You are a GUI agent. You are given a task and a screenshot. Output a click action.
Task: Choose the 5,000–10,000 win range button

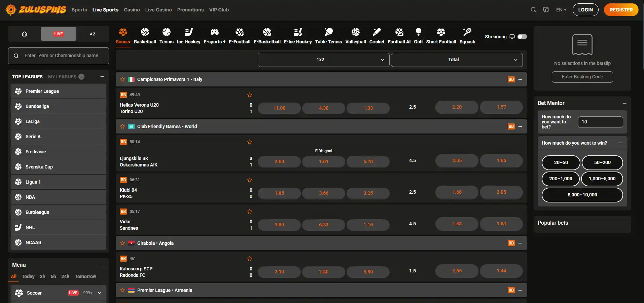(582, 195)
